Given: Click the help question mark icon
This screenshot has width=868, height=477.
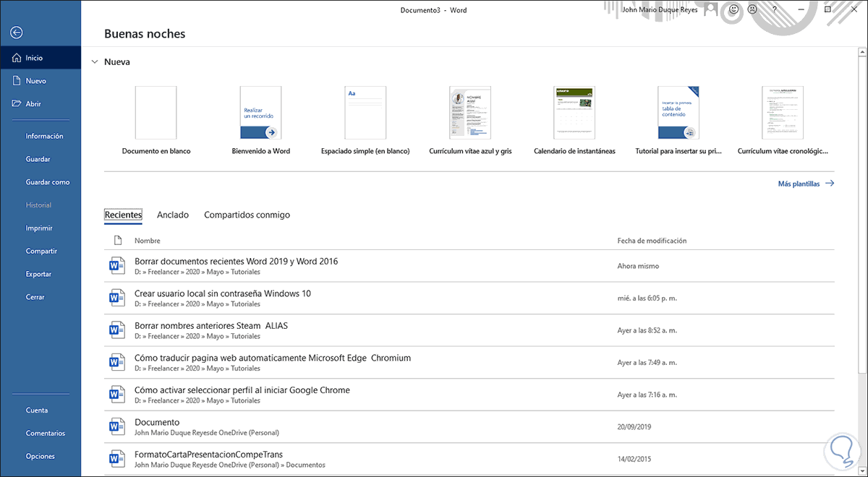Looking at the screenshot, I should point(775,10).
